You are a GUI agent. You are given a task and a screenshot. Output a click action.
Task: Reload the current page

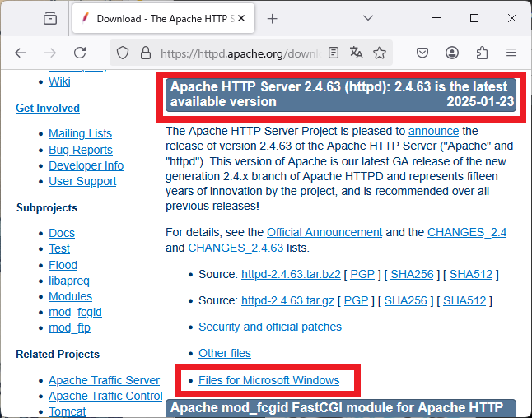coord(80,53)
